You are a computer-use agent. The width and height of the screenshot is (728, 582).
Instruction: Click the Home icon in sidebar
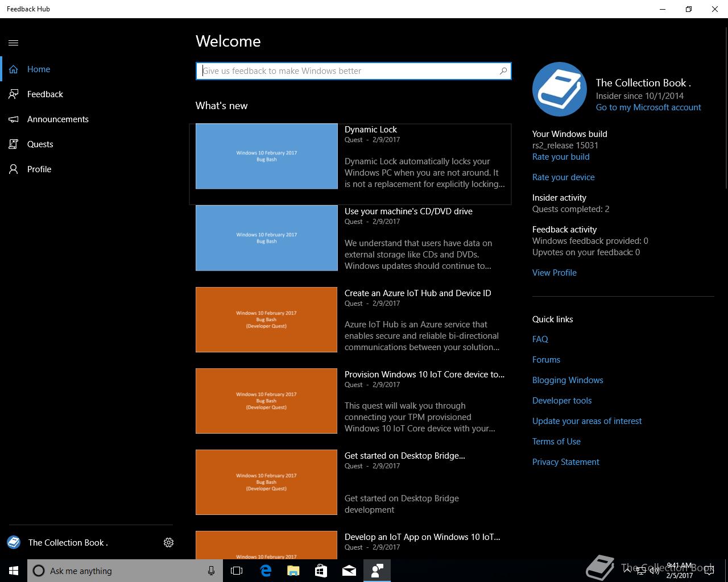14,69
